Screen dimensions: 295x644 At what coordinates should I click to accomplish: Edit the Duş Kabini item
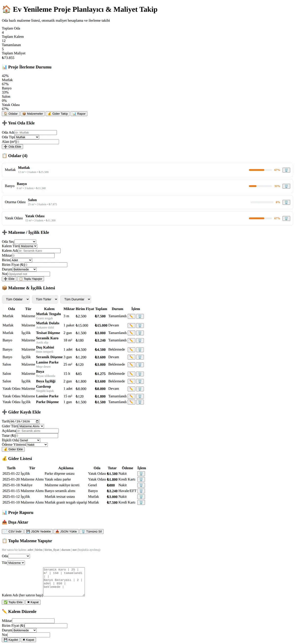click(x=131, y=350)
